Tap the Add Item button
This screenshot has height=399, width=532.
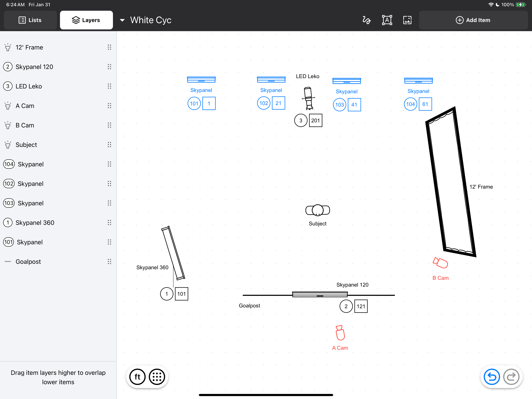point(473,20)
